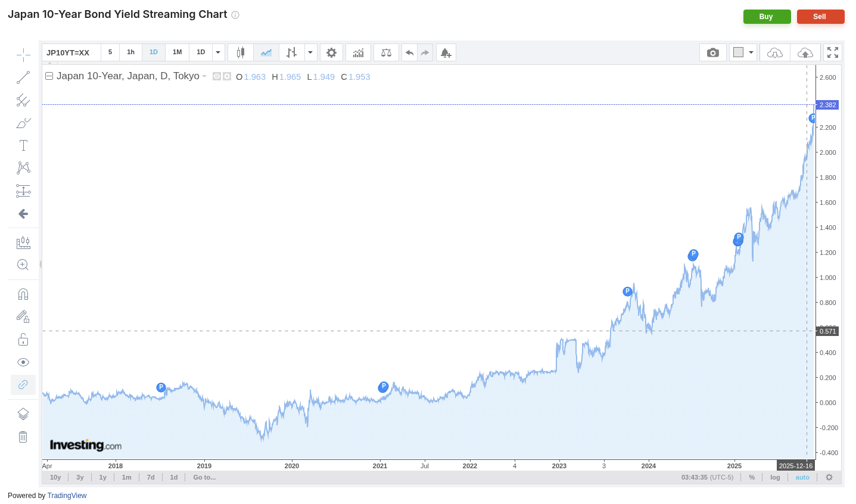Screen dimensions: 856x504
Task: Select the pitchfork drawing tool
Action: (23, 100)
